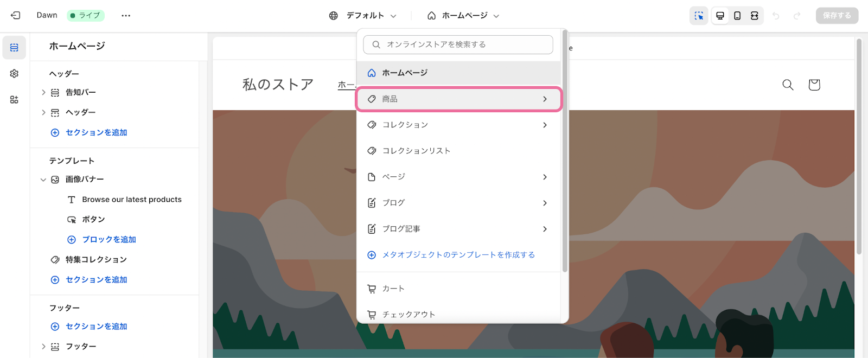Collapse the 画像バナー section
This screenshot has height=358, width=868.
43,180
